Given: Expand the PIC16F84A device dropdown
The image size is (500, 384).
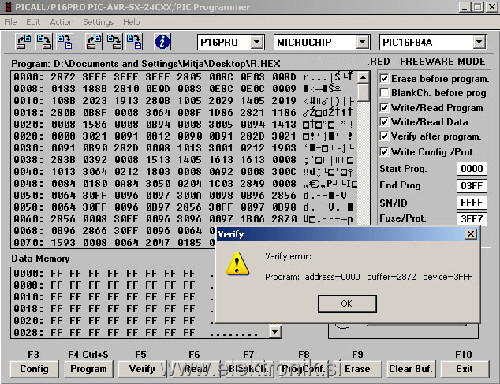Looking at the screenshot, I should tap(479, 42).
